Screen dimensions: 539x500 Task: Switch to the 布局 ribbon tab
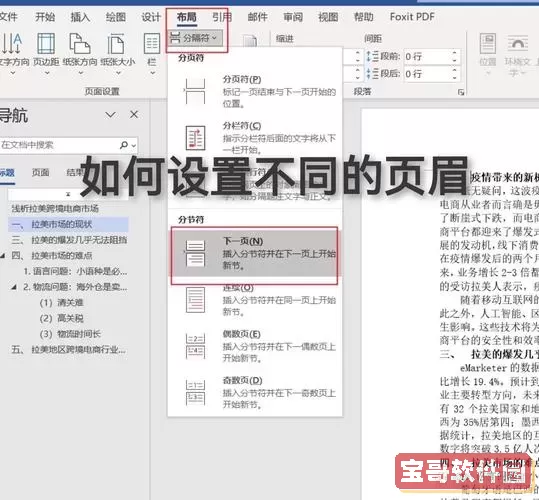(187, 17)
